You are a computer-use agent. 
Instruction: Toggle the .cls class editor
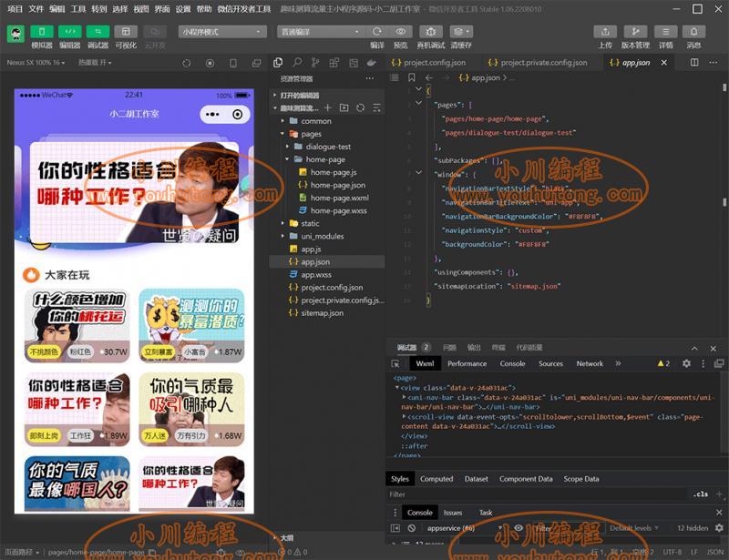tap(701, 494)
